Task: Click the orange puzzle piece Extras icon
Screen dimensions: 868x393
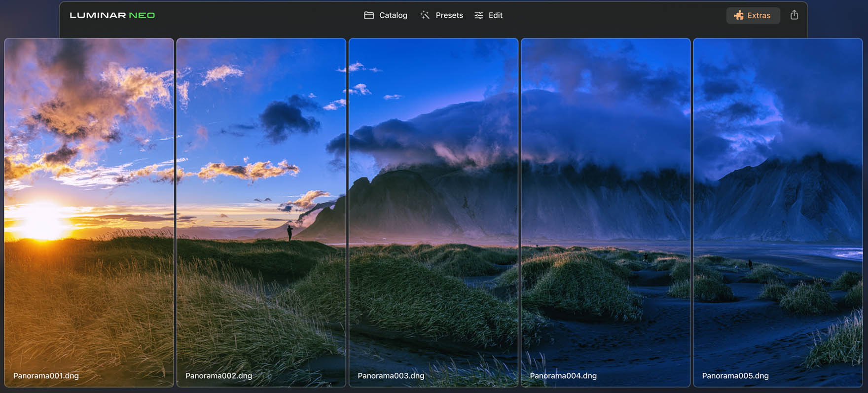Action: [738, 15]
